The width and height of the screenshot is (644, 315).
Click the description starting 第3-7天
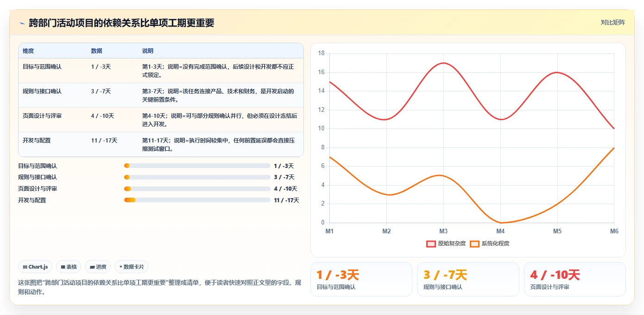(x=219, y=95)
